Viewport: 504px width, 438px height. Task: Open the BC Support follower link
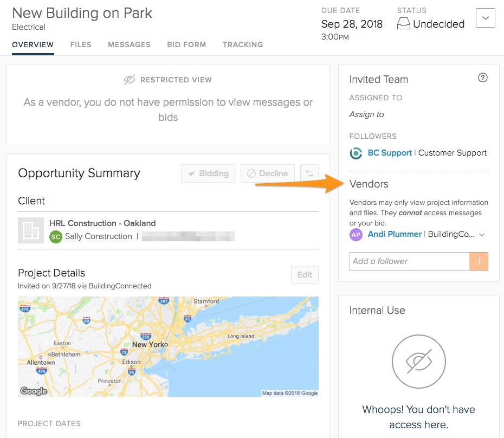[390, 153]
